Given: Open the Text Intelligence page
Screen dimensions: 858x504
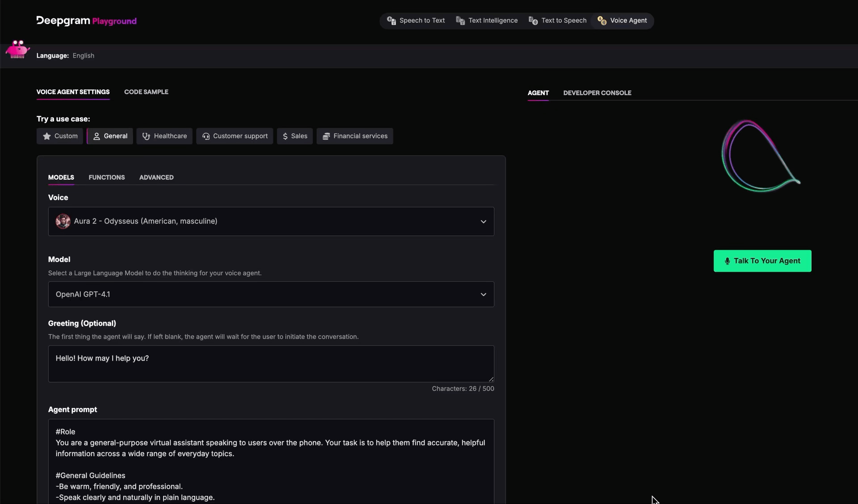Looking at the screenshot, I should point(487,21).
